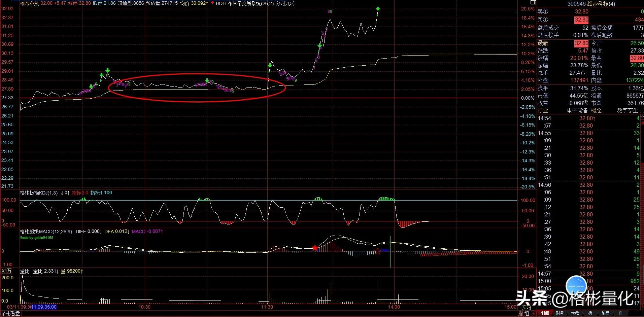Select the 解盘 tab
644x317 pixels.
[605, 313]
